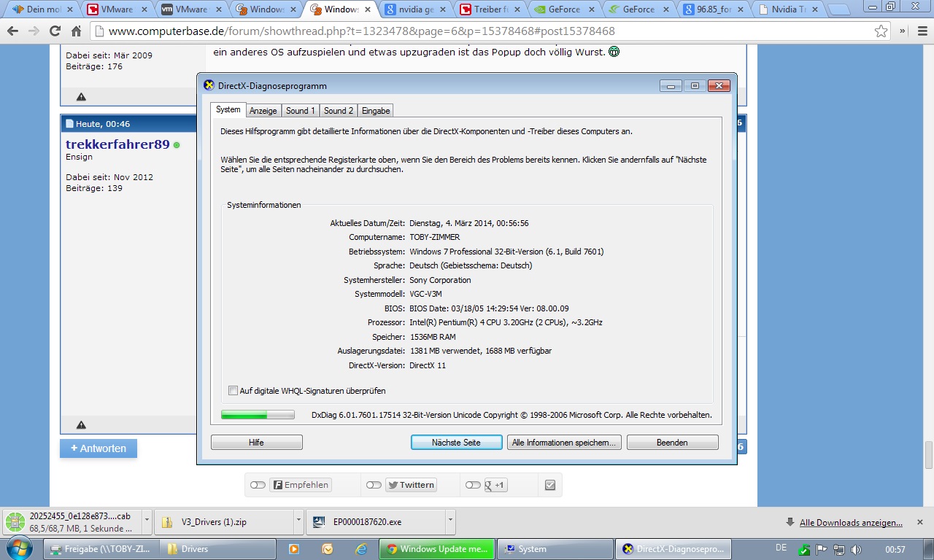This screenshot has height=560, width=934.
Task: Click the page vertical scrollbar thumb
Action: pyautogui.click(x=929, y=456)
